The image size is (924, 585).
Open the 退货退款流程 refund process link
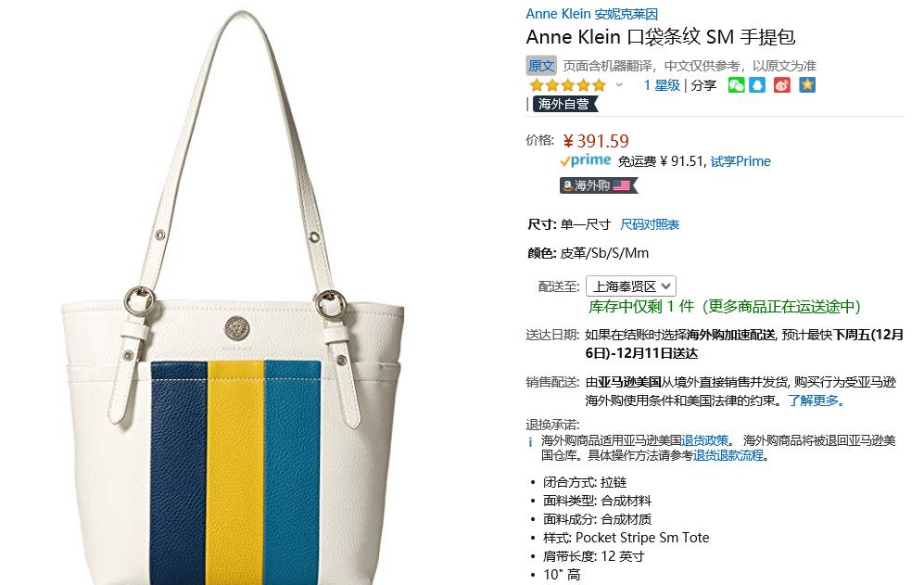pos(728,455)
